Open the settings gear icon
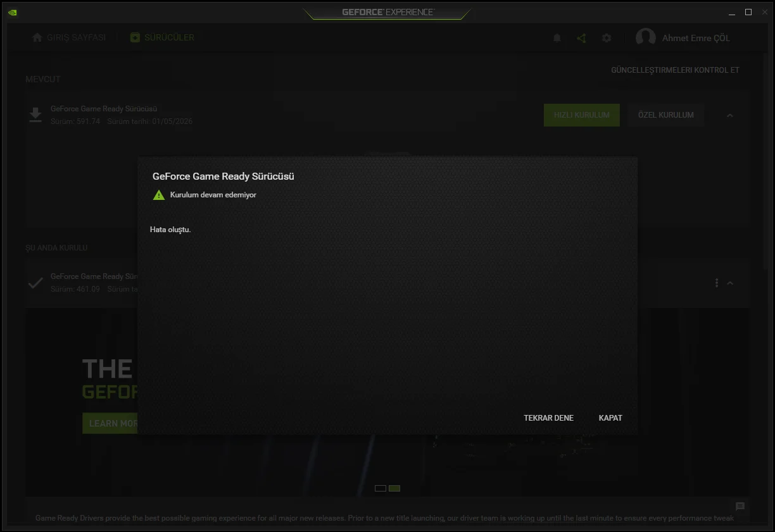The image size is (775, 532). (607, 38)
